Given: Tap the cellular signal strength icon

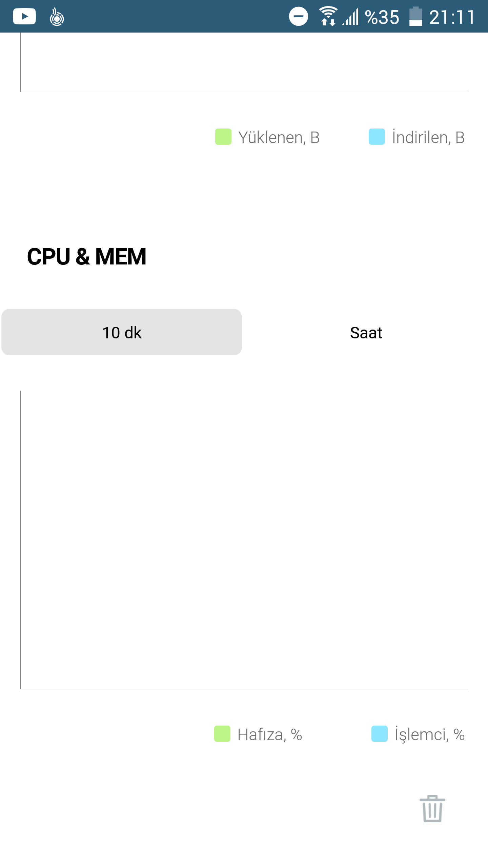Looking at the screenshot, I should [x=350, y=17].
